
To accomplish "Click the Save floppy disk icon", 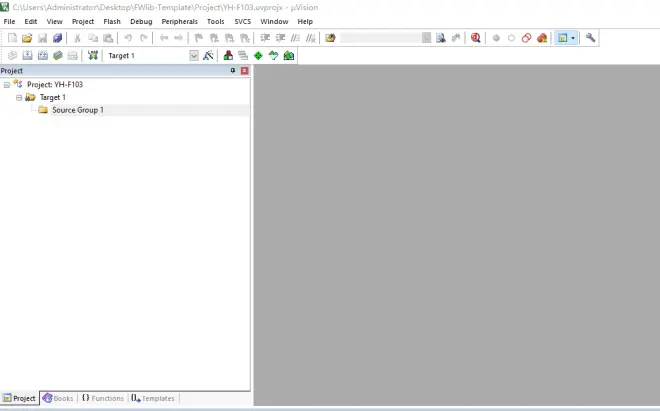I will coord(43,38).
